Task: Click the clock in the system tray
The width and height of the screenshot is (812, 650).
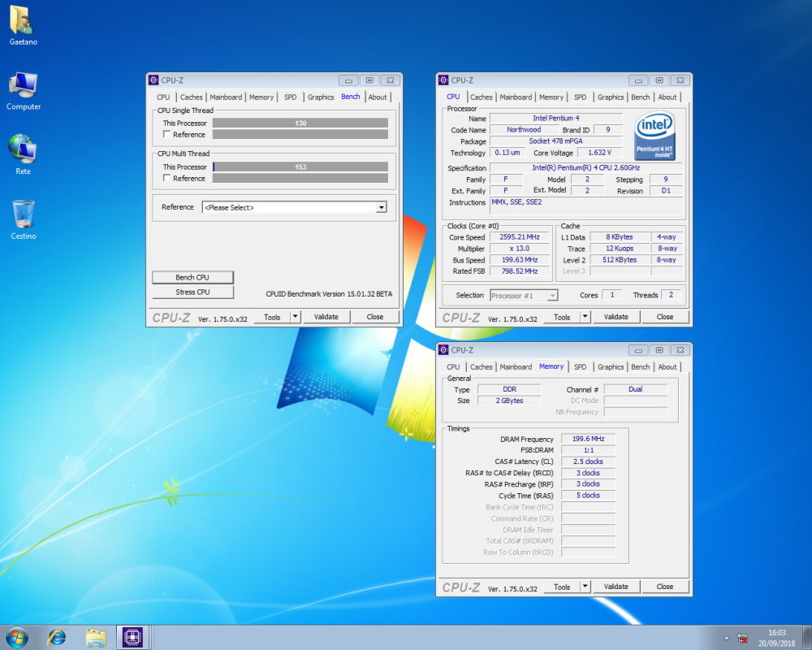Action: click(x=776, y=638)
